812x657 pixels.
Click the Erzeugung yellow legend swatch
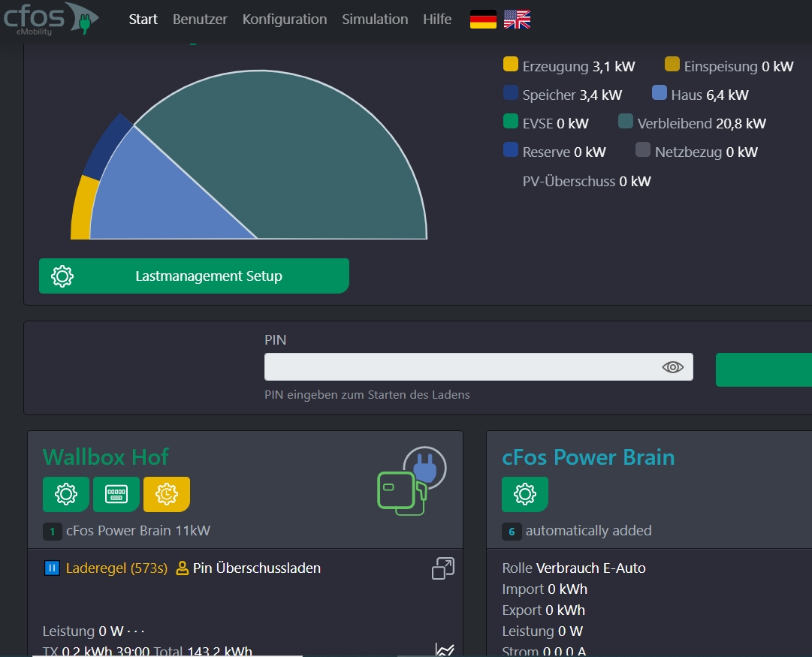tap(511, 65)
